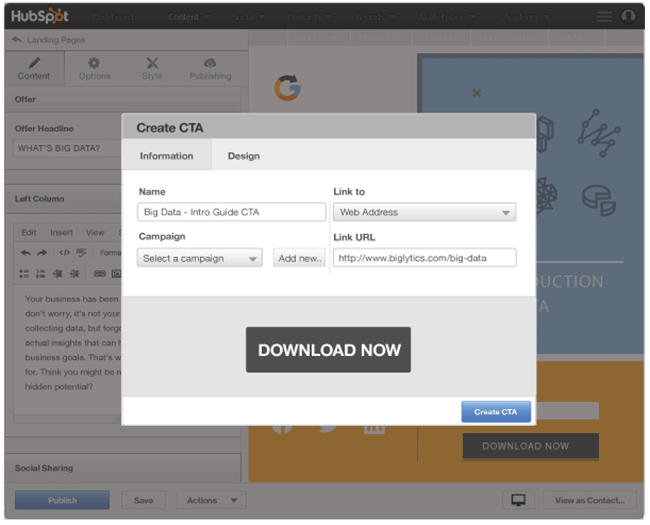Open the source code view icon
The height and width of the screenshot is (525, 650).
click(64, 253)
